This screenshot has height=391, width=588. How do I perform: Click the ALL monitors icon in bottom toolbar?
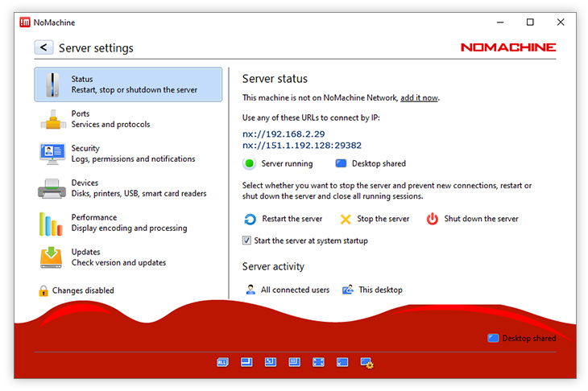pyautogui.click(x=222, y=363)
